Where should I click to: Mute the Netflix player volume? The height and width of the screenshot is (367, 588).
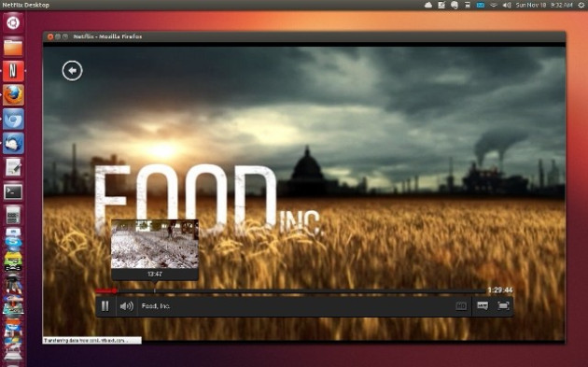click(127, 306)
